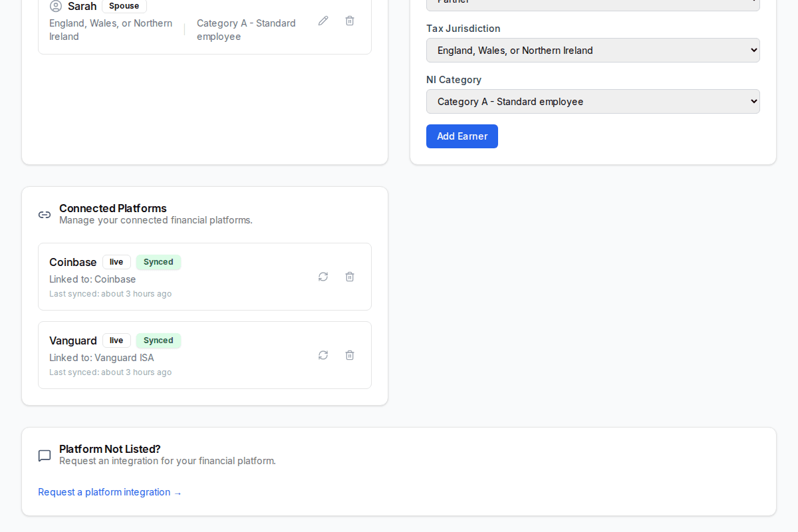Select the Synced badge on Coinbase
Viewport: 798px width, 532px height.
pos(158,262)
